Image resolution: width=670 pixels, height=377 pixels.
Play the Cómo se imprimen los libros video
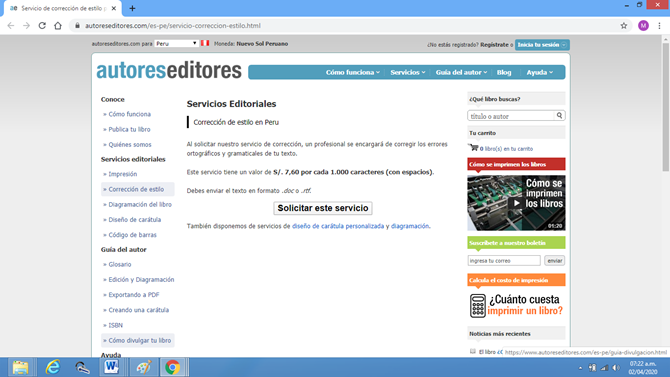click(516, 203)
